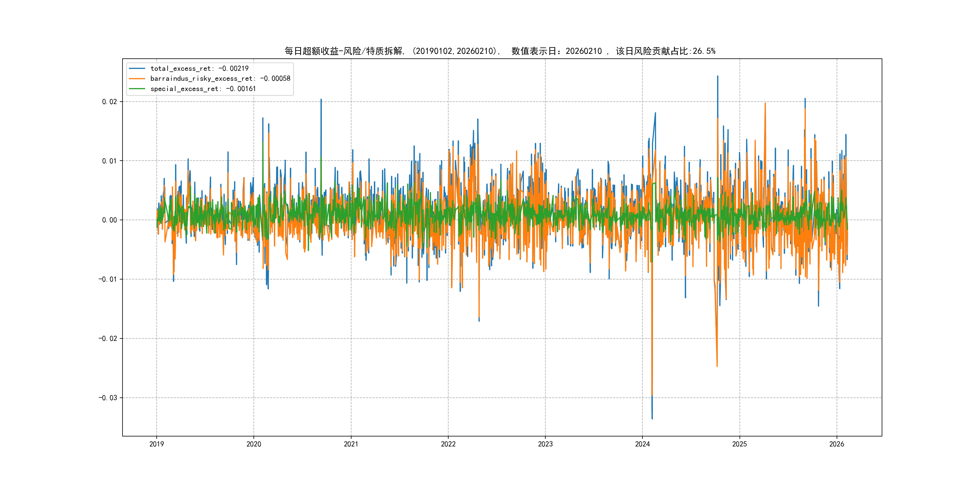The width and height of the screenshot is (980, 490).
Task: Click the blue total_excess_ret legend line
Action: [137, 68]
